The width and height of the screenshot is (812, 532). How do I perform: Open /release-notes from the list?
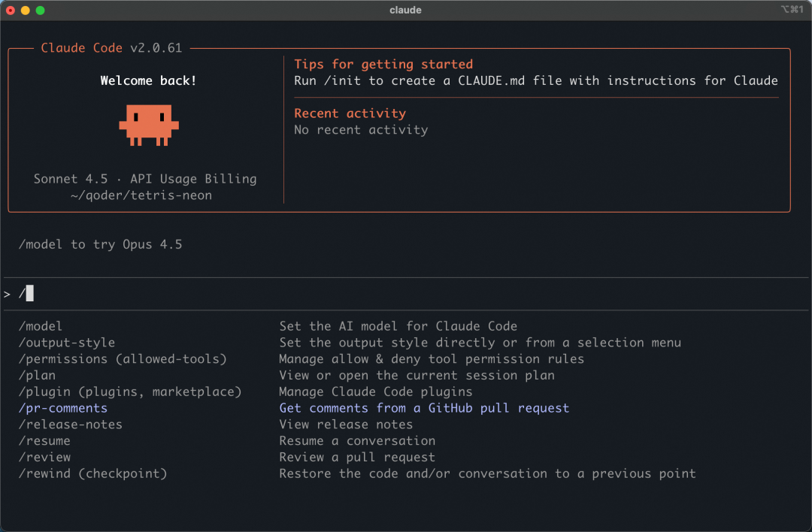(x=70, y=425)
